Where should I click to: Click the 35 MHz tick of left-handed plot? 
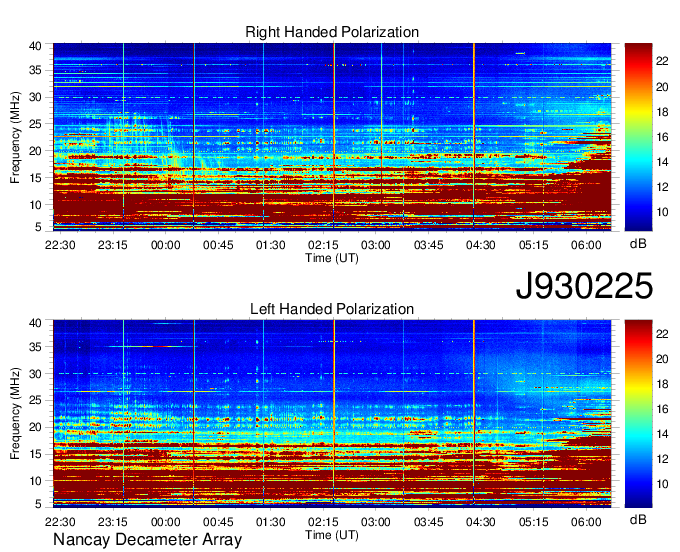[x=35, y=347]
